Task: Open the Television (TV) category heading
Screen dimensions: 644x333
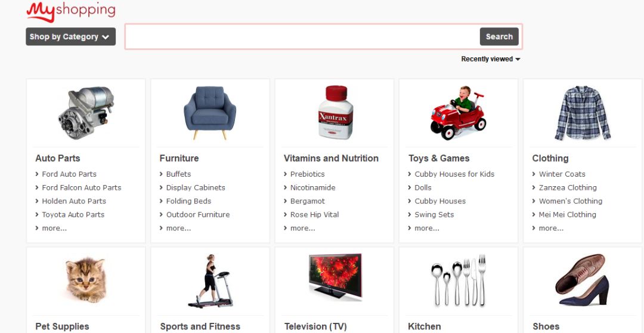Action: tap(315, 326)
